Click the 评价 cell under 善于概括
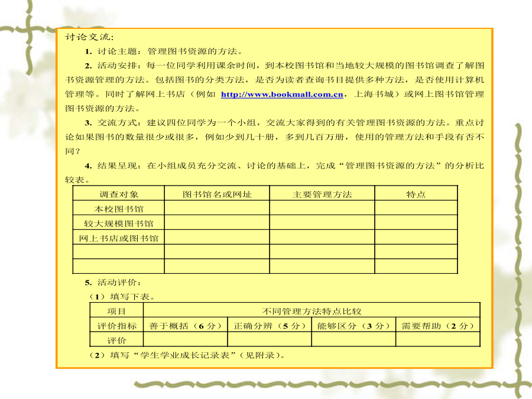Image resolution: width=532 pixels, height=399 pixels. 185,339
